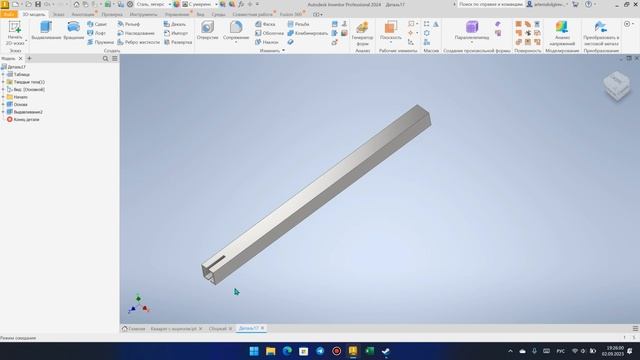Switch to the Вид ribbon tab

tap(200, 14)
